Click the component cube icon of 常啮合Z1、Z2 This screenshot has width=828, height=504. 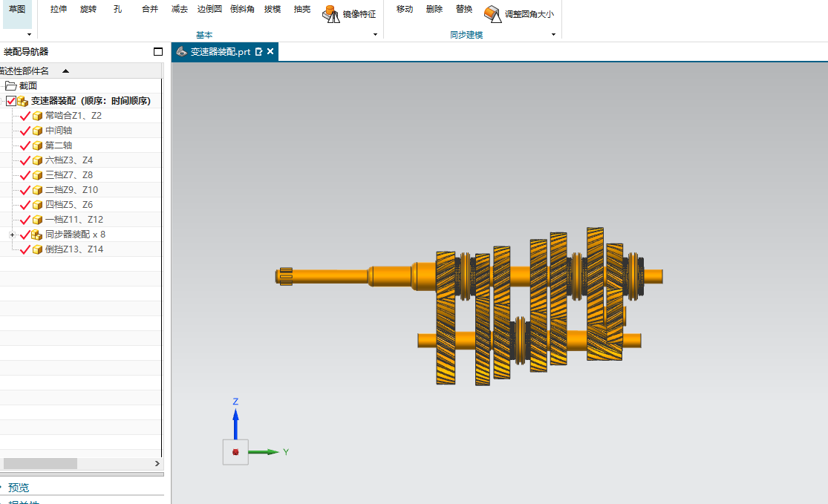(37, 116)
